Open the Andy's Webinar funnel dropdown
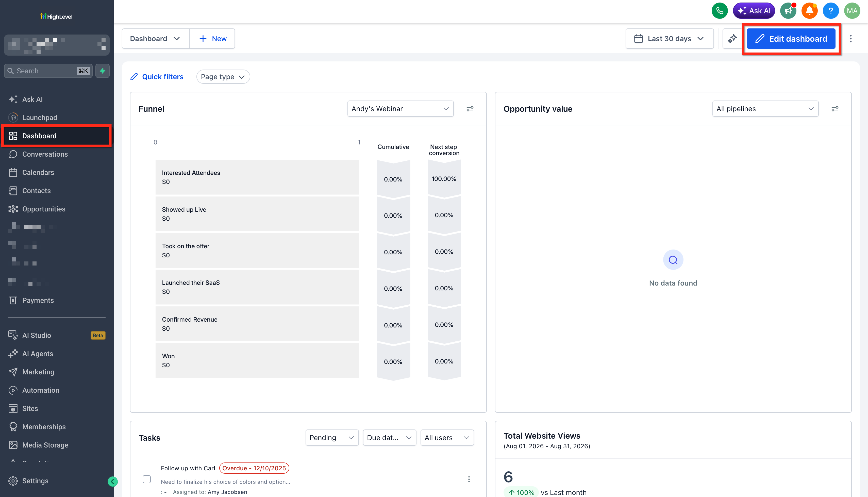The width and height of the screenshot is (868, 497). [400, 109]
